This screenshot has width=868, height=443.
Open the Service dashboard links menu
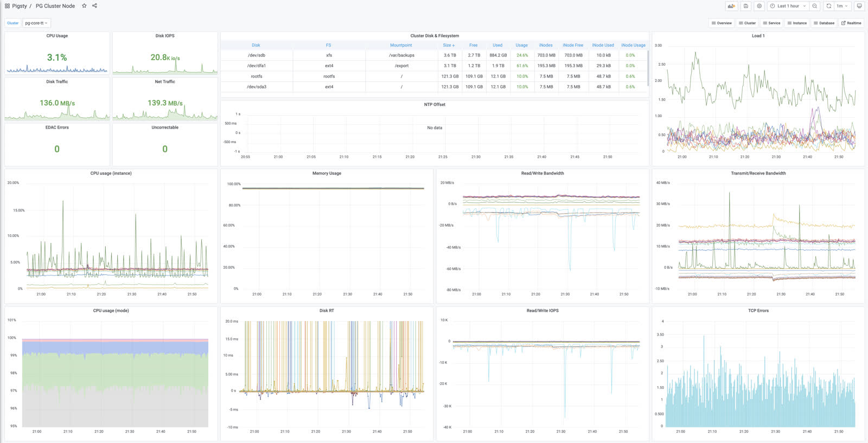[771, 23]
